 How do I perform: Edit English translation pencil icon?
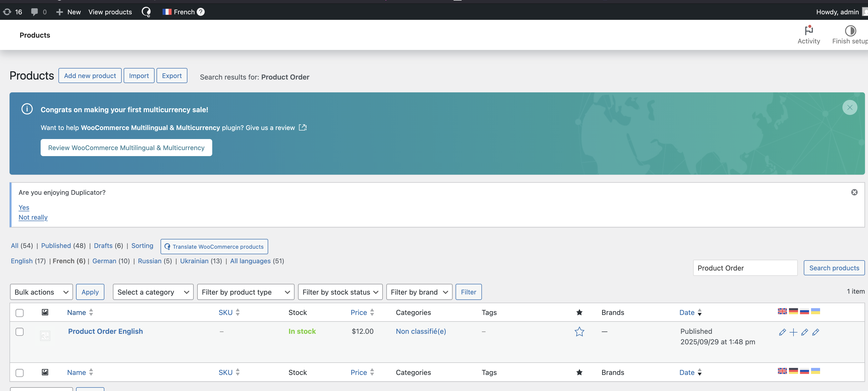[782, 332]
